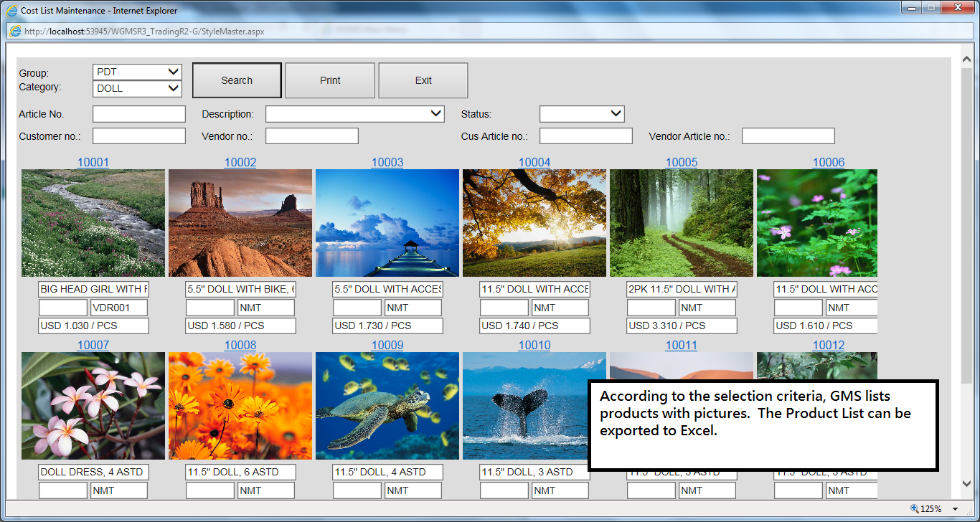Click the Exit button
Viewport: 980px width, 522px height.
point(423,80)
